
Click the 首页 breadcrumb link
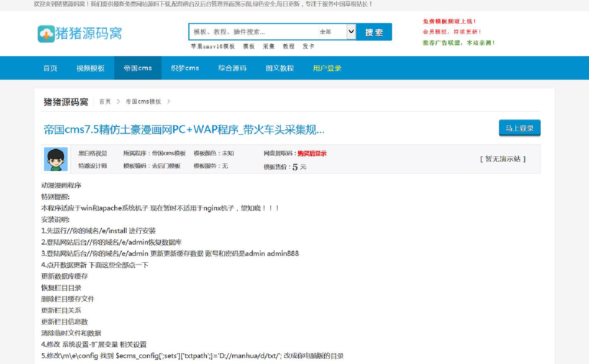tap(105, 102)
